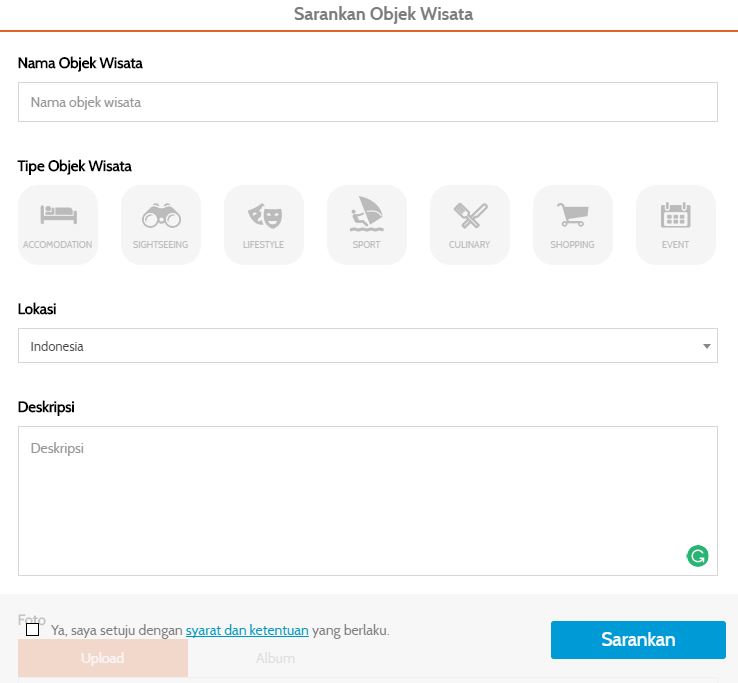Tick the terms agreement checkbox

pos(33,630)
